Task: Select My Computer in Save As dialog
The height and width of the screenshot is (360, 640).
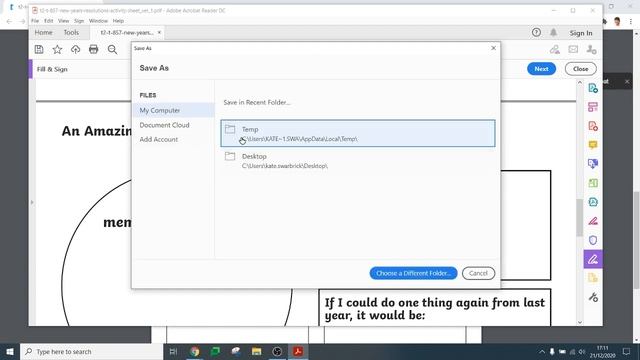Action: click(x=173, y=110)
